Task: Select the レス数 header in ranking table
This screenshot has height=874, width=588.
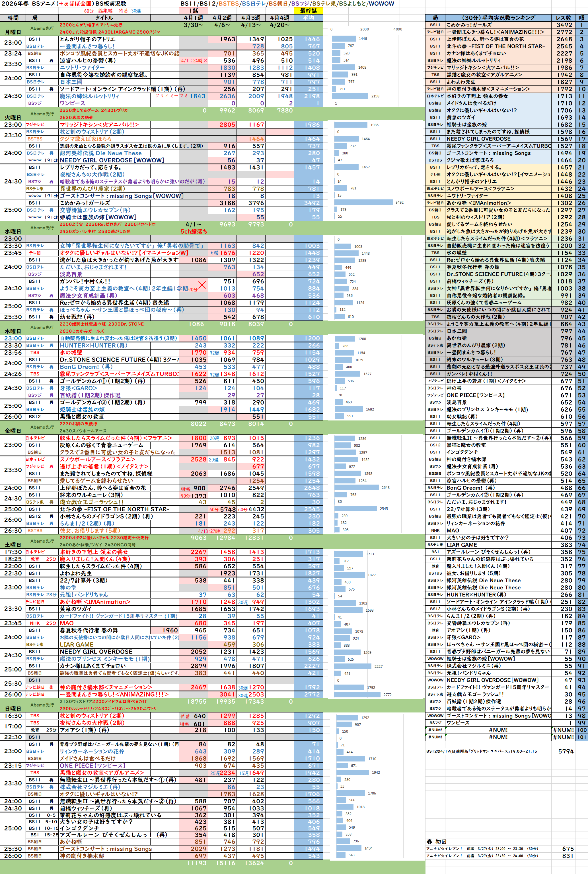Action: click(563, 18)
